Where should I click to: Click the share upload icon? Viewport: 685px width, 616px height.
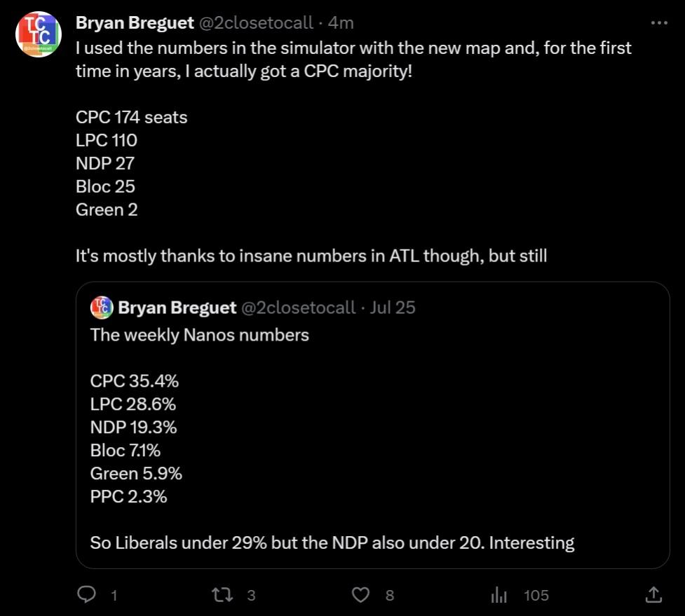pyautogui.click(x=653, y=595)
